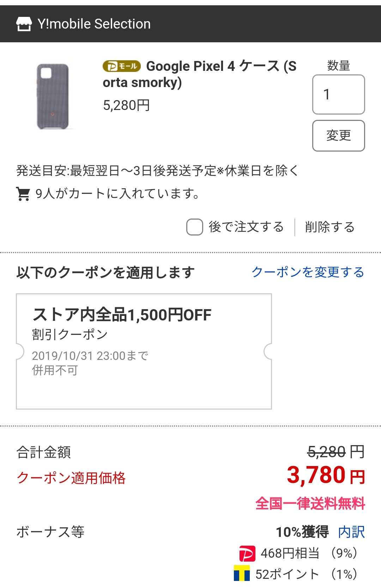The height and width of the screenshot is (588, 381).
Task: Click the 削除する link
Action: coord(329,227)
